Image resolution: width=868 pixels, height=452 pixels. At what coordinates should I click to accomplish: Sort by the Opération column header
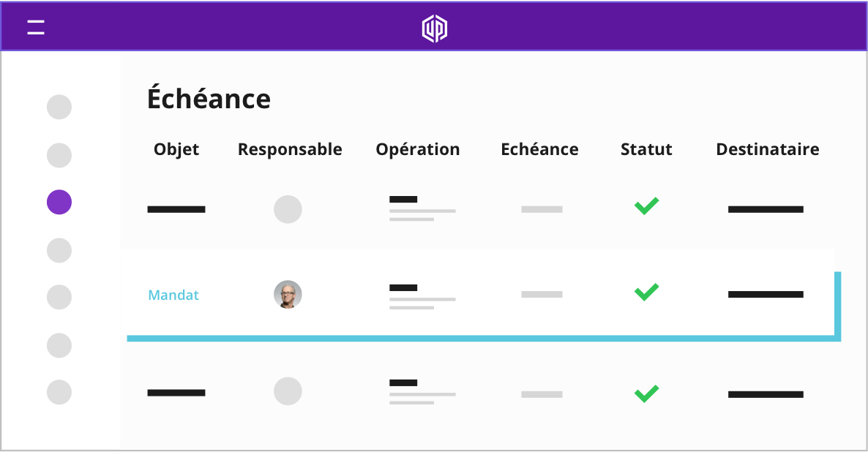click(x=418, y=149)
